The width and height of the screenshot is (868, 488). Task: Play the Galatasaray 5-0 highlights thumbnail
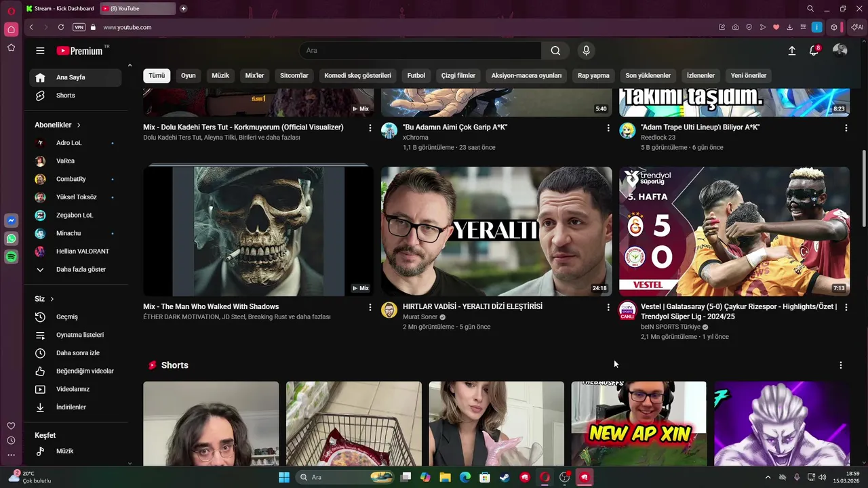click(734, 231)
